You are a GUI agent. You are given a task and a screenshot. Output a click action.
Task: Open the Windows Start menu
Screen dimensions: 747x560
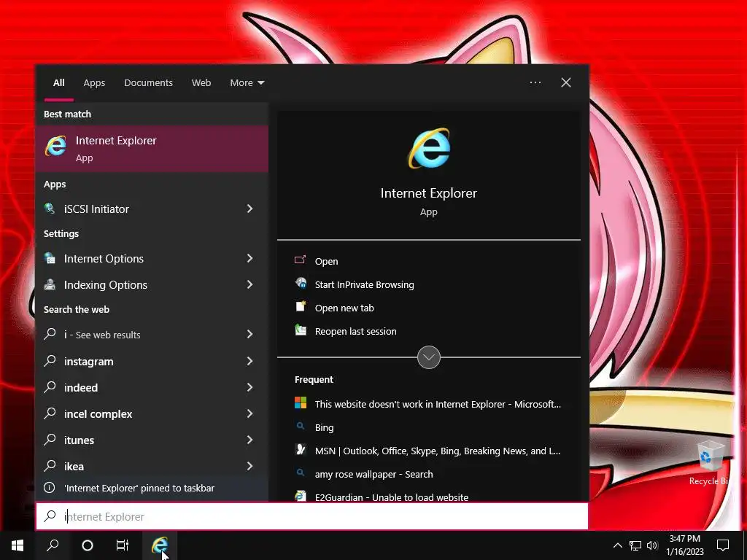point(18,545)
